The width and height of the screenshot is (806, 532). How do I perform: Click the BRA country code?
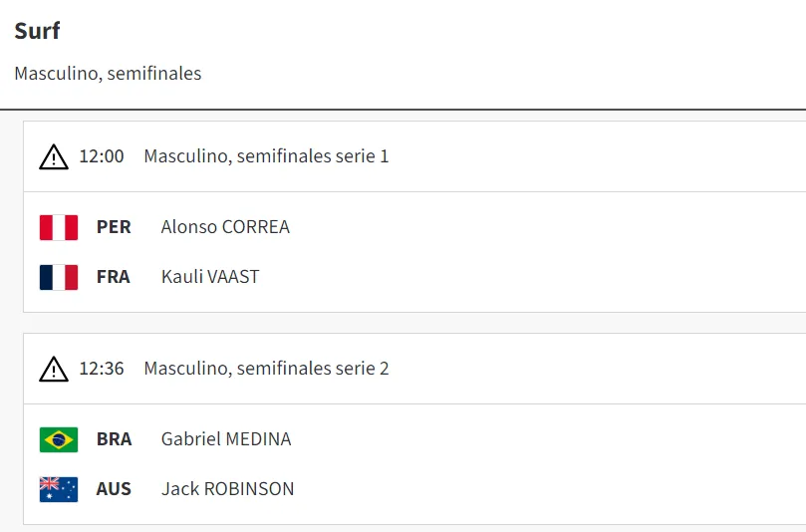click(x=114, y=439)
